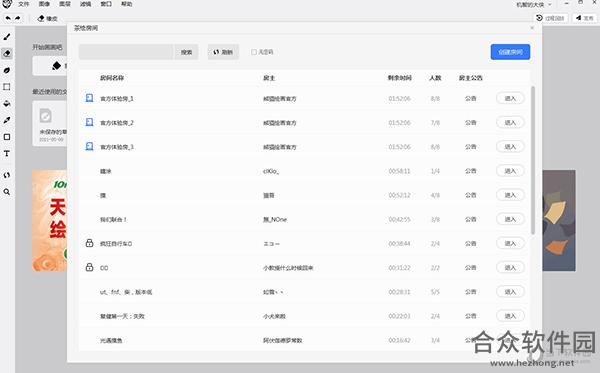The image size is (600, 373).
Task: Click the 剩余时间 column header
Action: coord(399,78)
